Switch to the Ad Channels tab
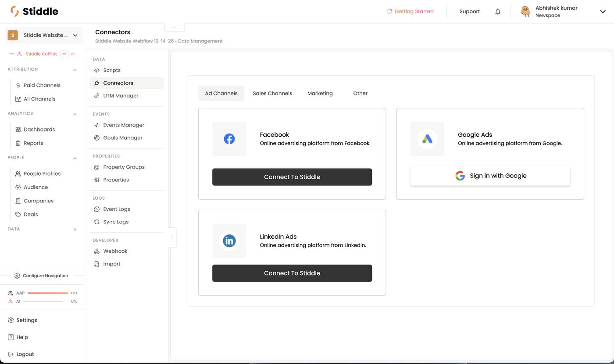 (x=221, y=93)
